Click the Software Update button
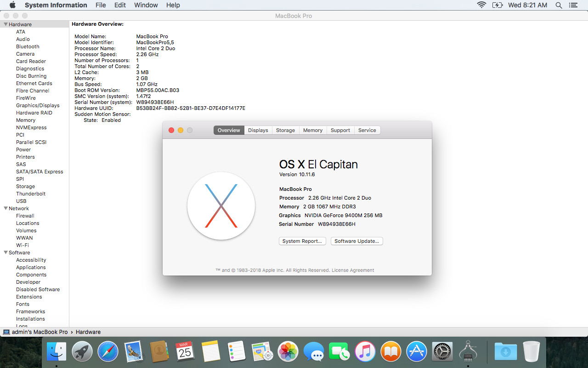The image size is (588, 368). [x=357, y=241]
